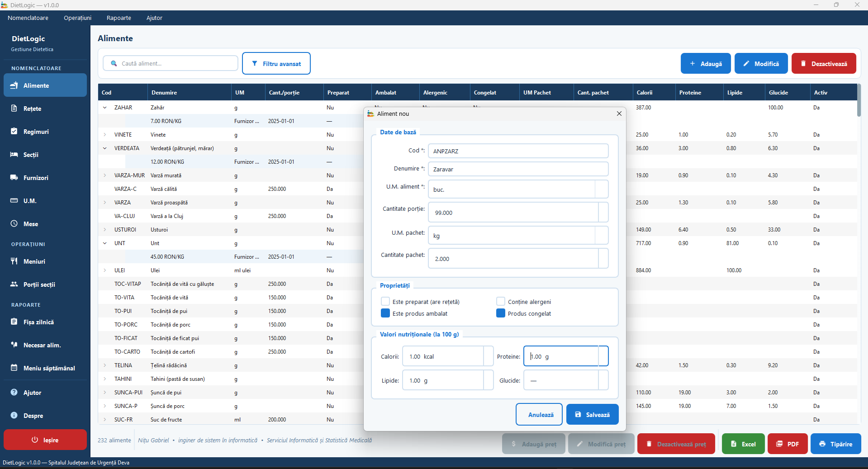Click the Ieșire exit button
This screenshot has height=469, width=868.
pos(45,440)
